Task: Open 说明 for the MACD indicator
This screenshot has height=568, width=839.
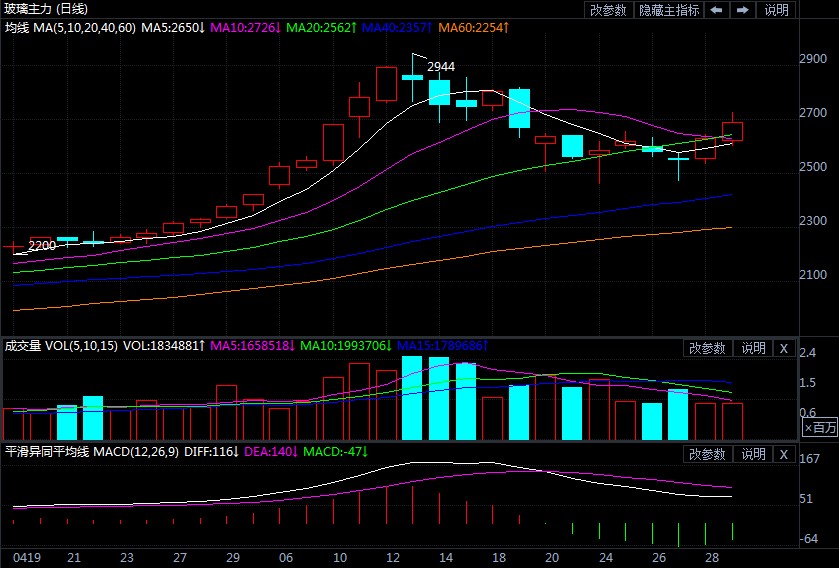Action: pos(753,454)
